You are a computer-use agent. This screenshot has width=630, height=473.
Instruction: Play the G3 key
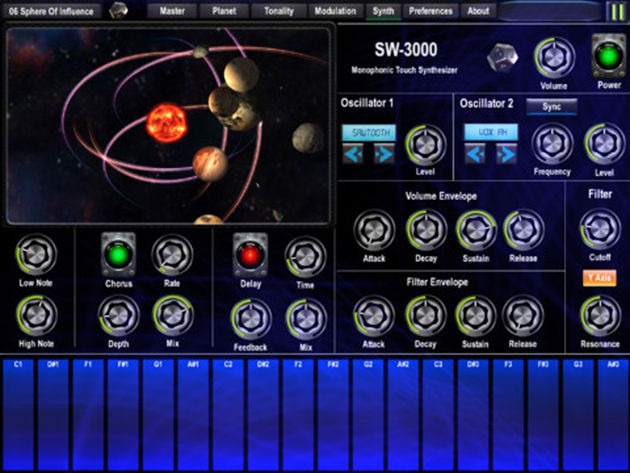tap(578, 415)
